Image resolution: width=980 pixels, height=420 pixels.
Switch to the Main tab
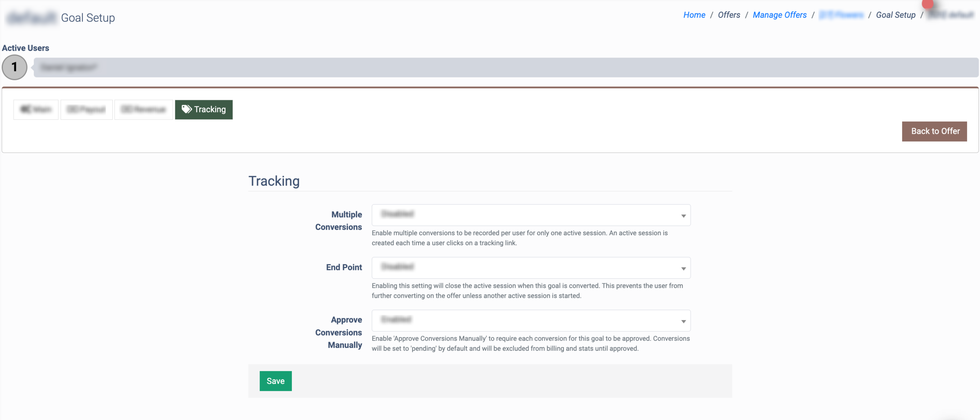pos(36,110)
